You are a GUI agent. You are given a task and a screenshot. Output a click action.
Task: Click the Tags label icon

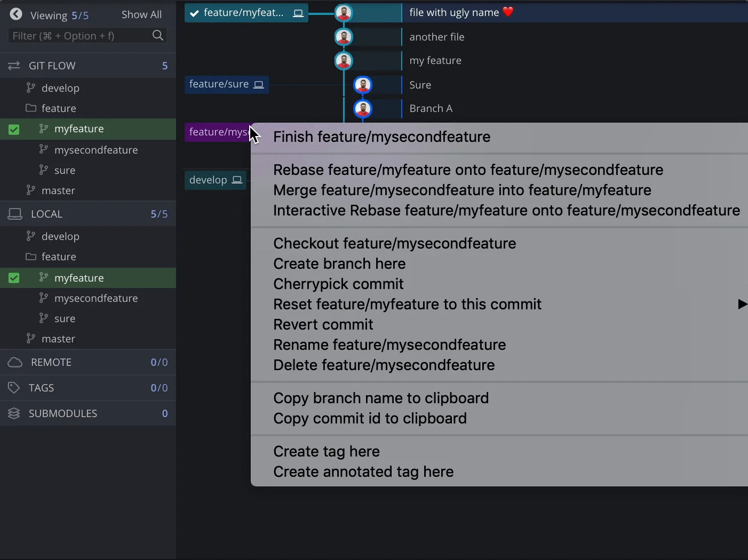14,388
